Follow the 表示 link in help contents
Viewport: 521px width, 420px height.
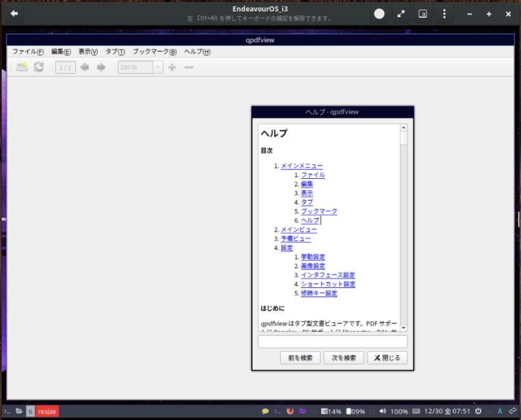tap(307, 193)
